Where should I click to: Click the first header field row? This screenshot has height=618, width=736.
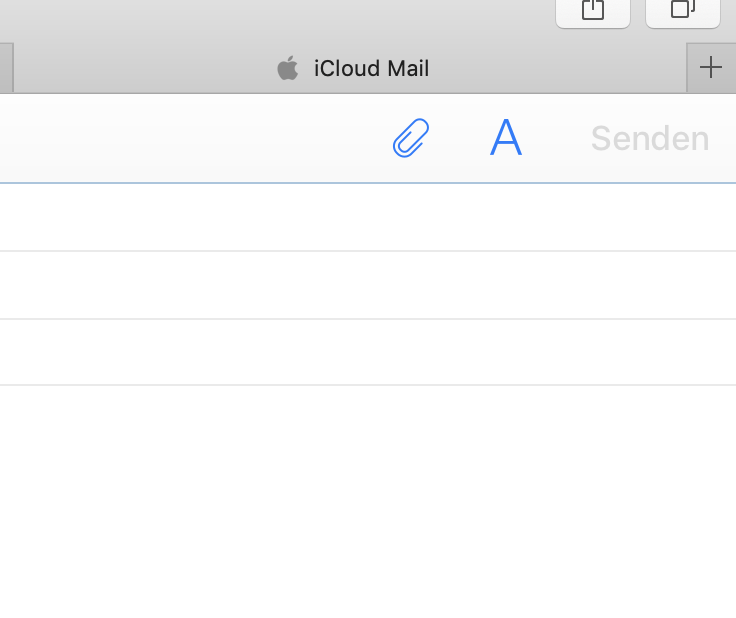[368, 218]
